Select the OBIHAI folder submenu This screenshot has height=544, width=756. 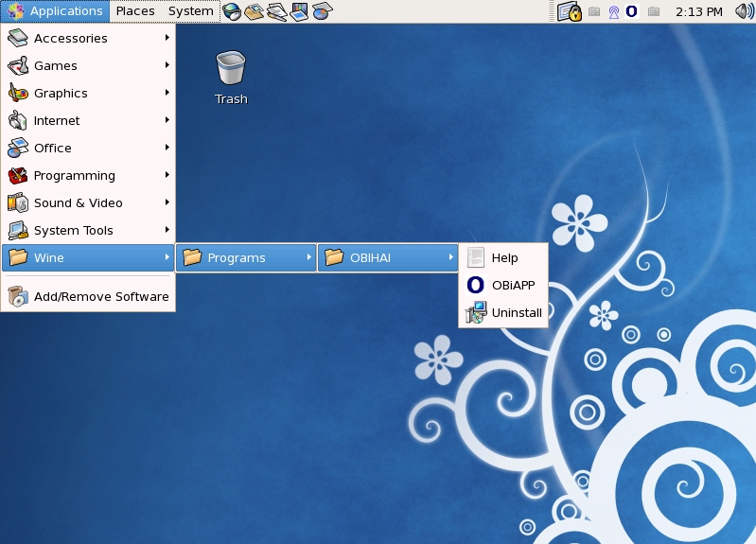388,257
